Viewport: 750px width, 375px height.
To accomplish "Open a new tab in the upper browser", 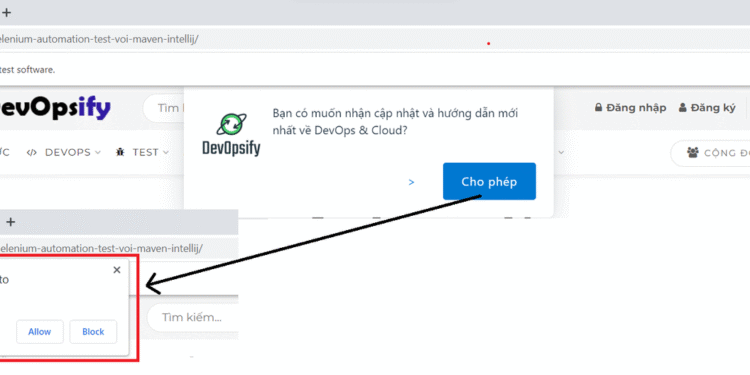I will pos(6,12).
